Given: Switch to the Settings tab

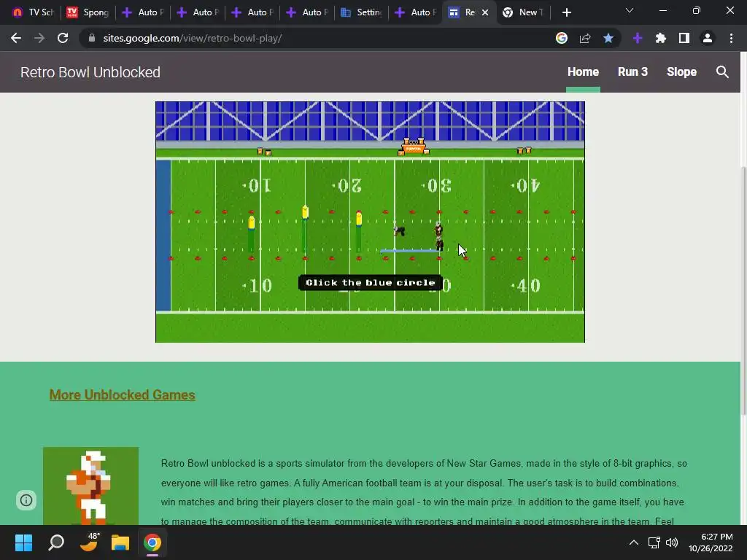Looking at the screenshot, I should coord(362,12).
